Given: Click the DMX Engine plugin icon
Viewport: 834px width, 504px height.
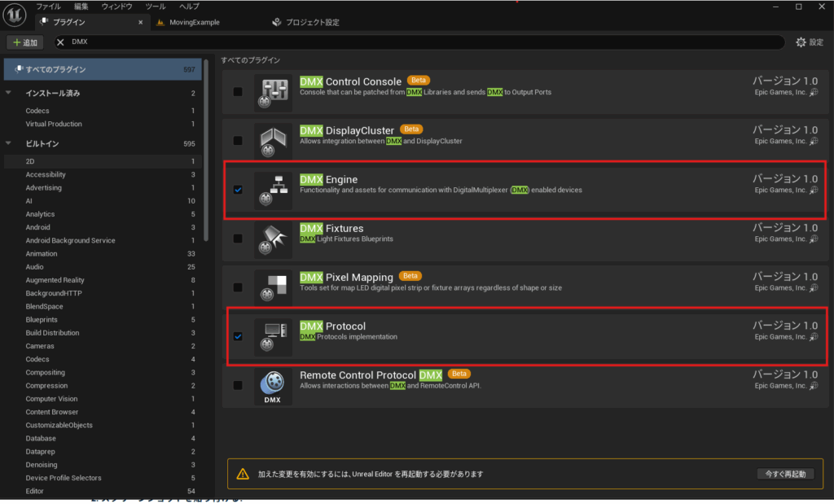Looking at the screenshot, I should 273,191.
